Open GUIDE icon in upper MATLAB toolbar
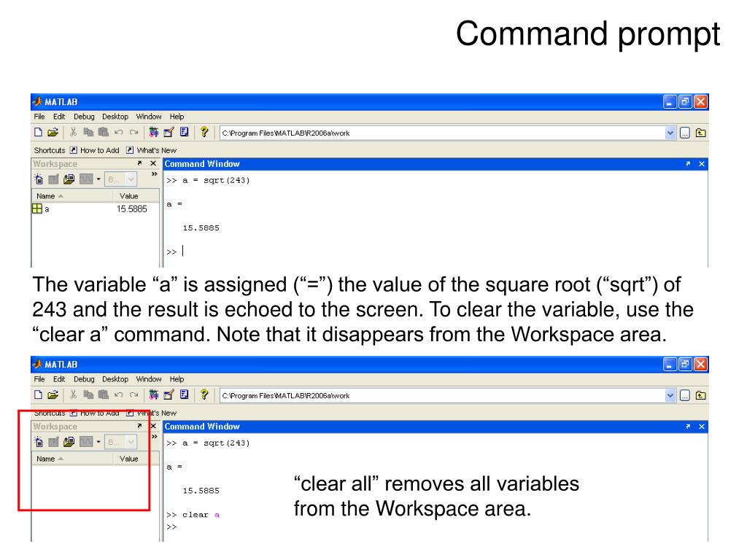The image size is (747, 560). [x=169, y=133]
